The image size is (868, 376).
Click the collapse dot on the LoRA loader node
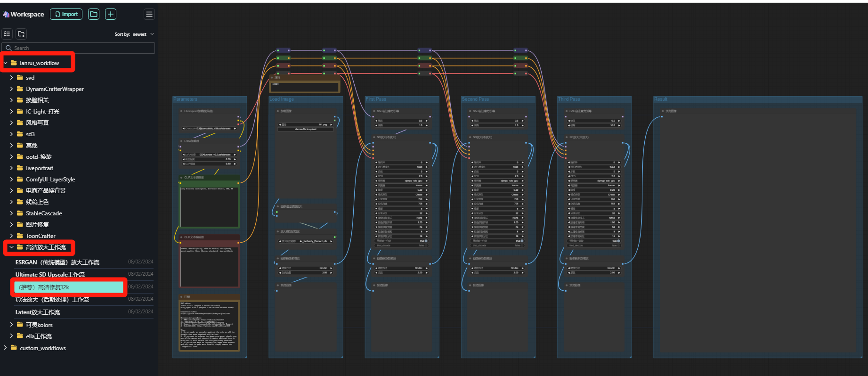181,141
